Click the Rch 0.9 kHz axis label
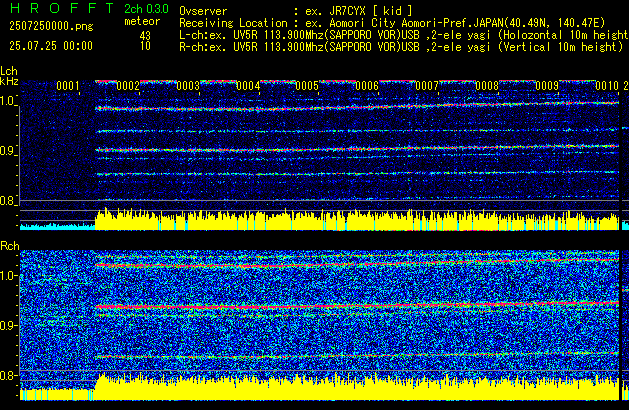This screenshot has width=629, height=410. pos(9,325)
